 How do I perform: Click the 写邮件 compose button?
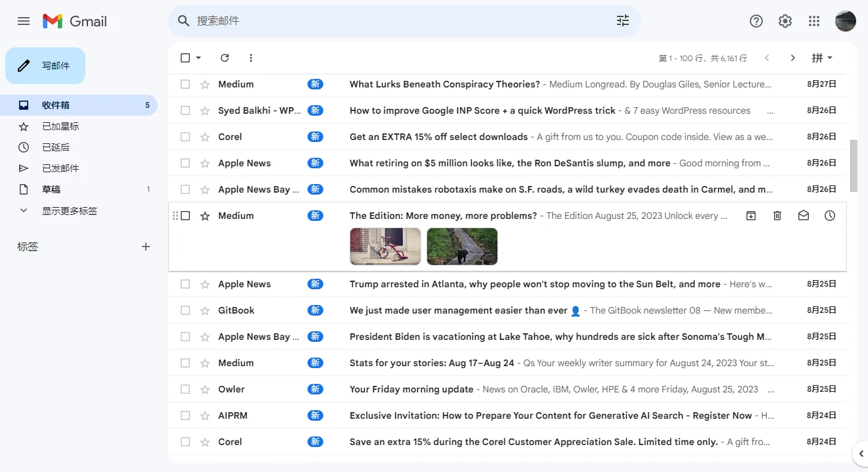click(45, 66)
